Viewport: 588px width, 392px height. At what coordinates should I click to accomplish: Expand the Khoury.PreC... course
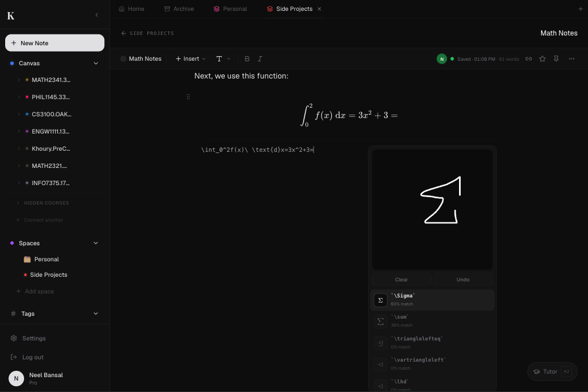coord(19,148)
